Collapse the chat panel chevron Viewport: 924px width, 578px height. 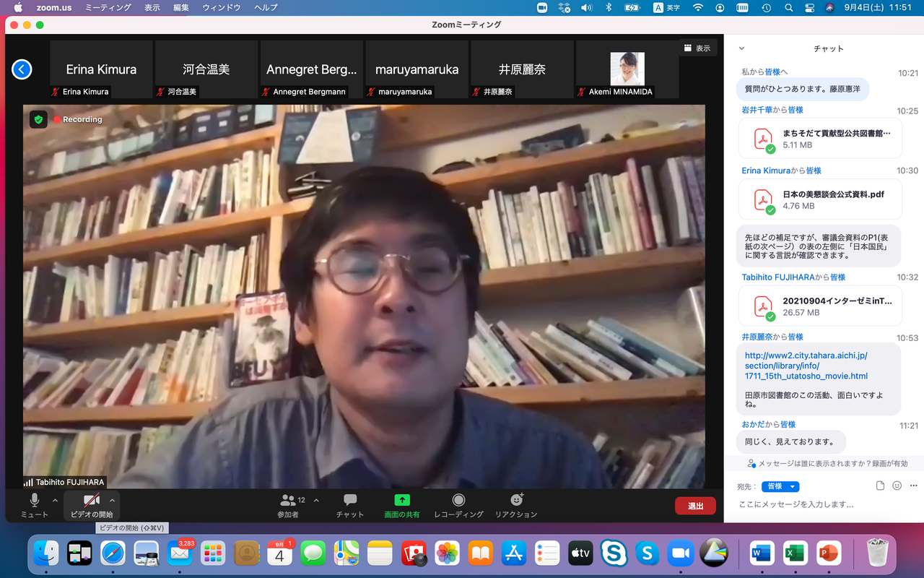pos(741,48)
